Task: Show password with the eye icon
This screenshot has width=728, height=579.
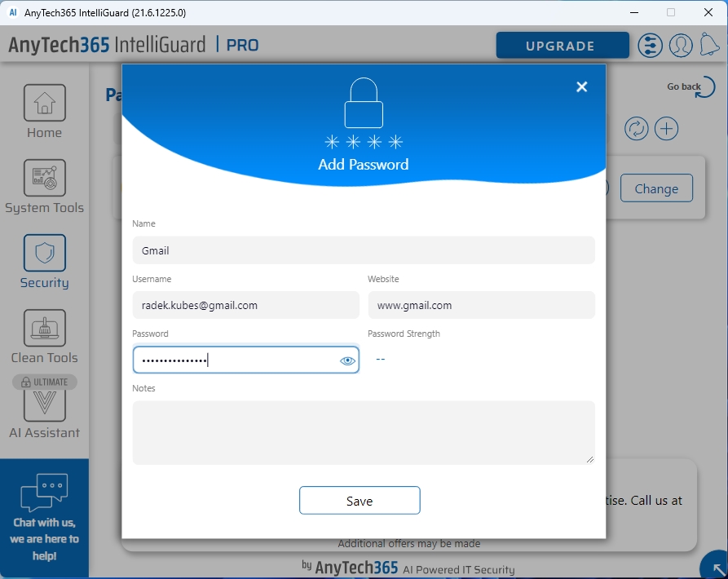Action: point(347,360)
